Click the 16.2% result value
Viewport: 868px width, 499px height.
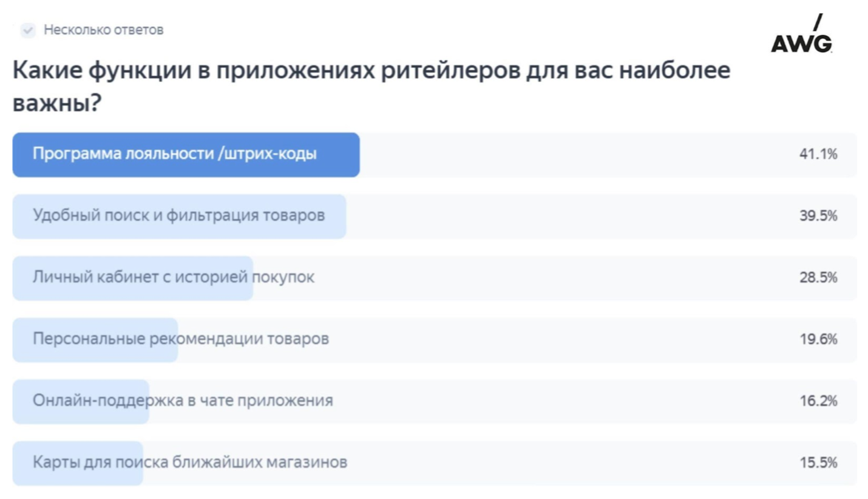(818, 401)
